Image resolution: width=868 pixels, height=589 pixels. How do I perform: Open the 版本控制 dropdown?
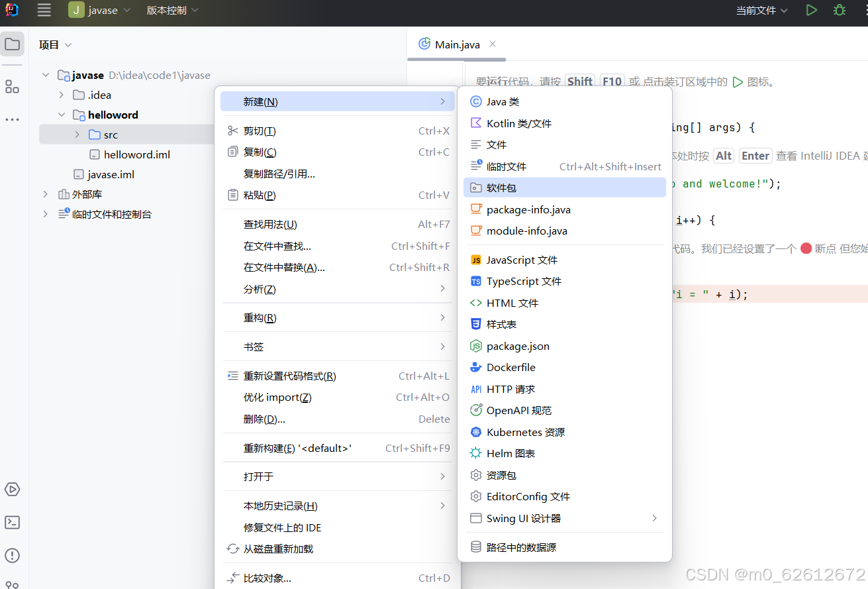167,10
